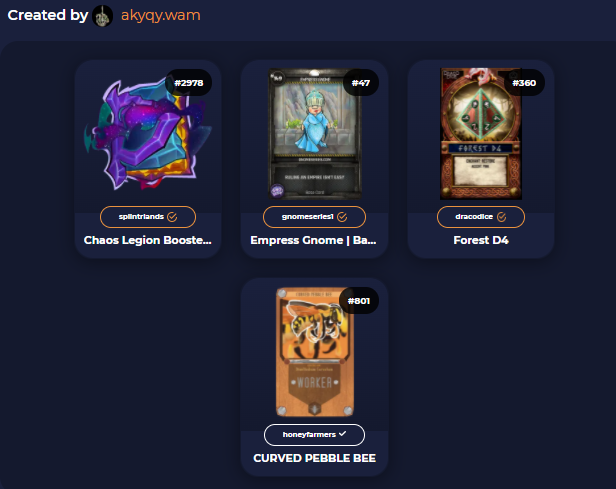Open the Forest D4 title text
The width and height of the screenshot is (616, 489).
481,240
